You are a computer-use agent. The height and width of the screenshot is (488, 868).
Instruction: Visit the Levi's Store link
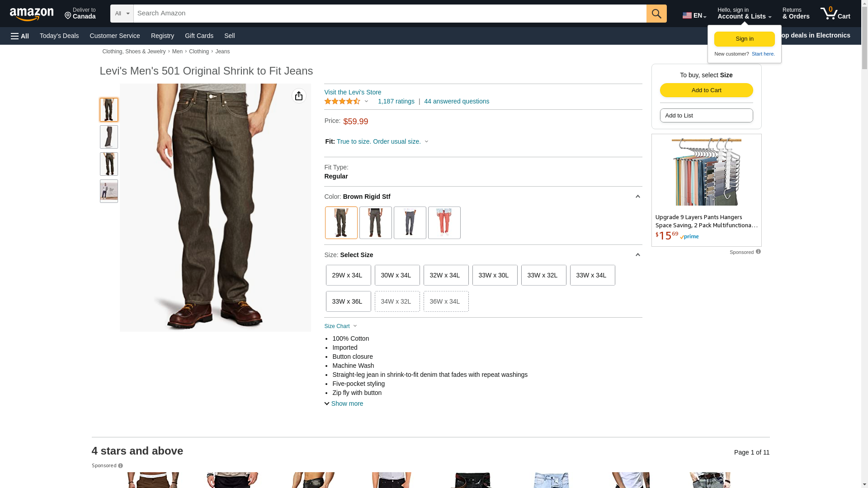point(353,92)
